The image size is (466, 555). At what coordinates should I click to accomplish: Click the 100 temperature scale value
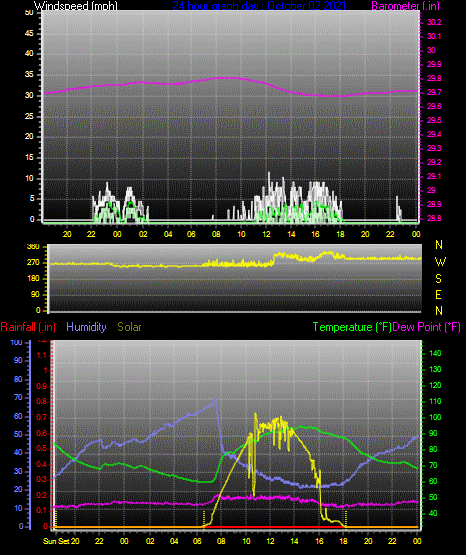tap(435, 417)
